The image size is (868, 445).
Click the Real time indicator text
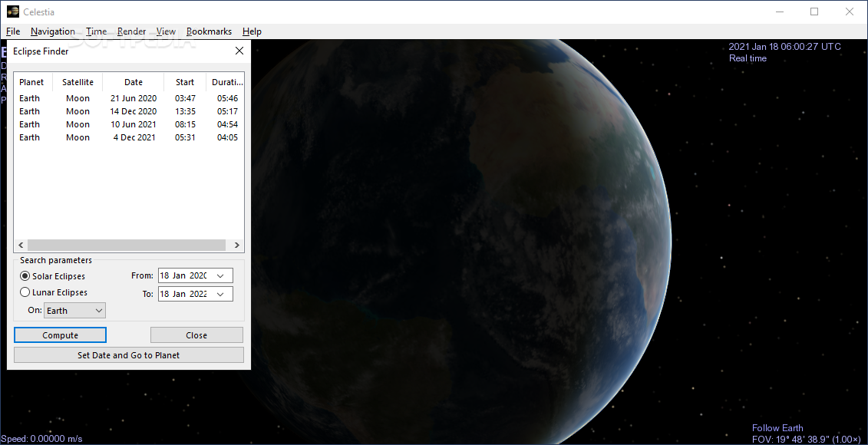point(748,58)
